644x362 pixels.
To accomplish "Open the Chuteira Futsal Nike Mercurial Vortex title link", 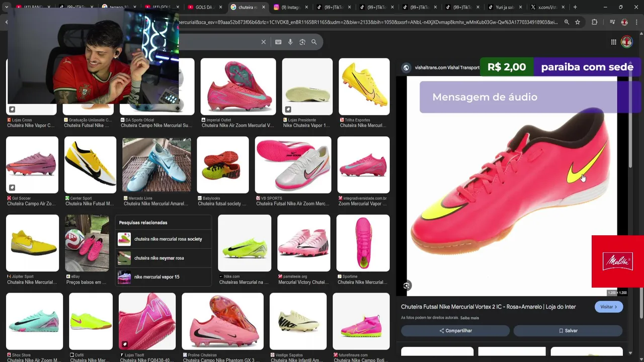I will tap(488, 307).
